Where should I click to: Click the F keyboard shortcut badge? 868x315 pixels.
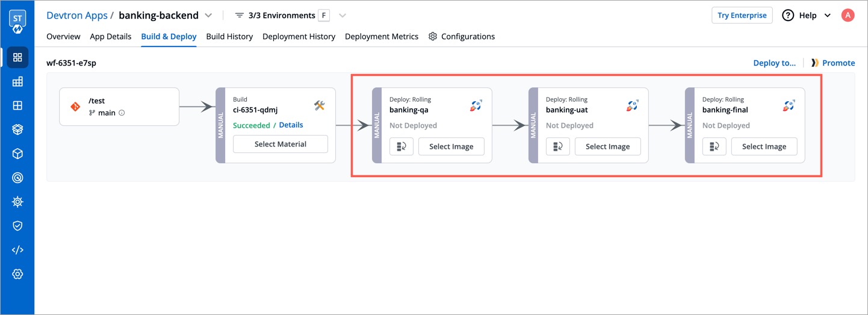324,15
